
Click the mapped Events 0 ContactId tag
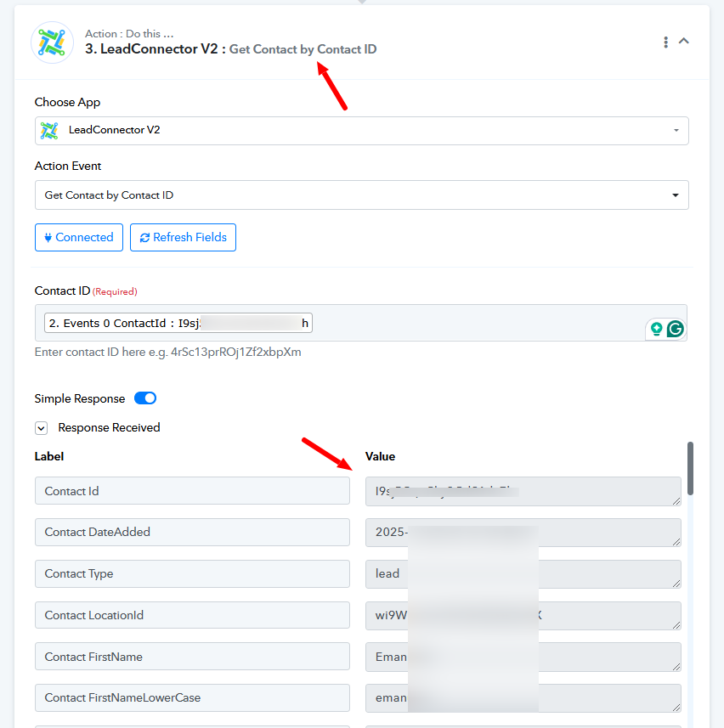tap(178, 323)
